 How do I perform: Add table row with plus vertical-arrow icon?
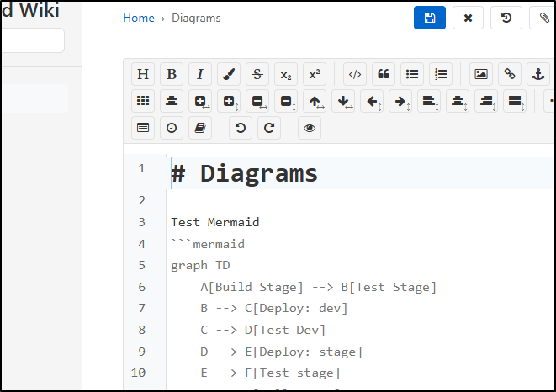point(229,101)
